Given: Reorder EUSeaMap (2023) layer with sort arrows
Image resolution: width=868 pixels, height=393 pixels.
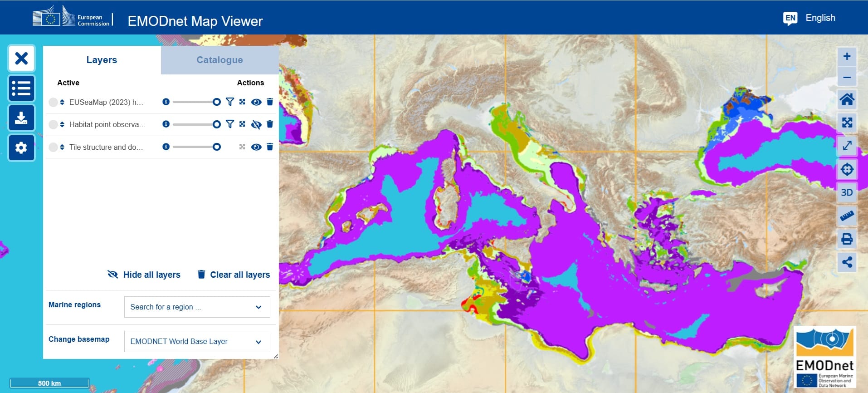Looking at the screenshot, I should pos(62,102).
